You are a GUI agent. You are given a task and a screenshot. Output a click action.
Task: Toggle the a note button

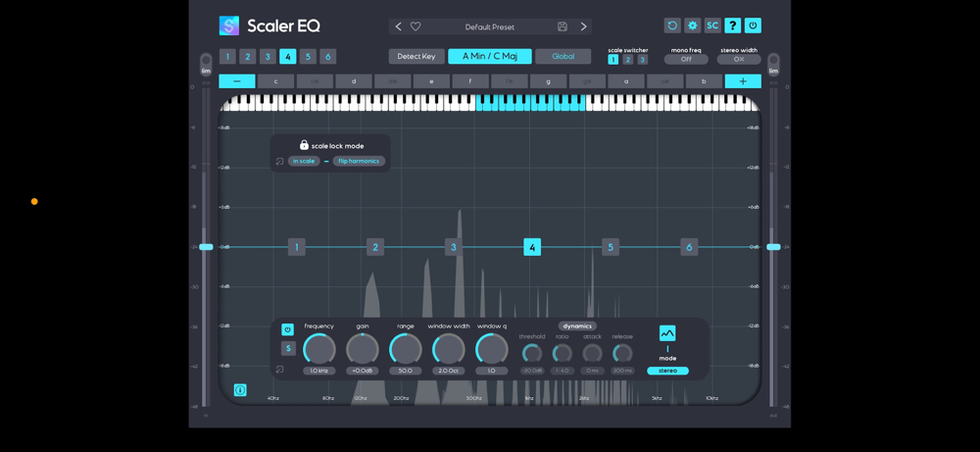pos(626,81)
